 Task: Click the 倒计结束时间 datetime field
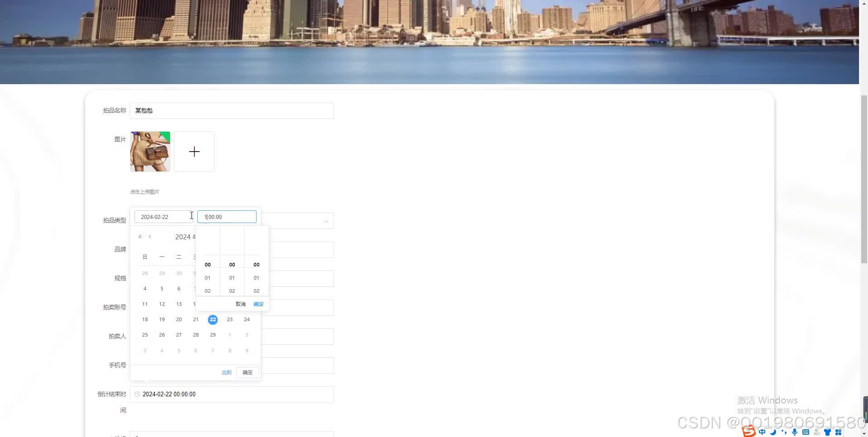pyautogui.click(x=232, y=394)
